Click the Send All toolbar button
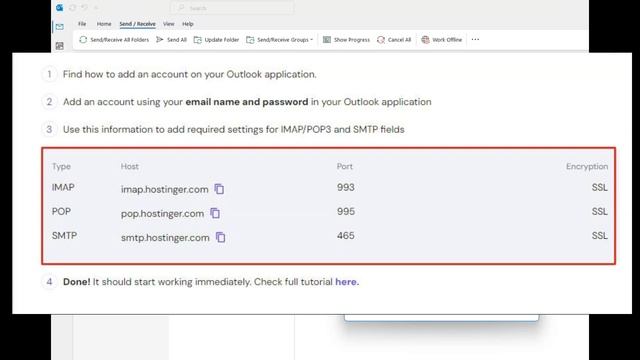 click(x=171, y=40)
